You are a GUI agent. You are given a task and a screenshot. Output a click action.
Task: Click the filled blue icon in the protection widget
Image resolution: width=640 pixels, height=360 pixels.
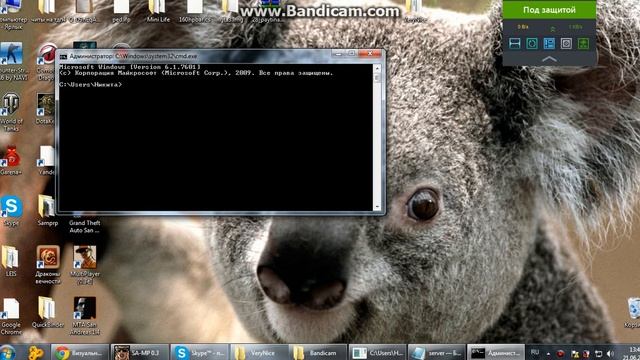coord(549,43)
